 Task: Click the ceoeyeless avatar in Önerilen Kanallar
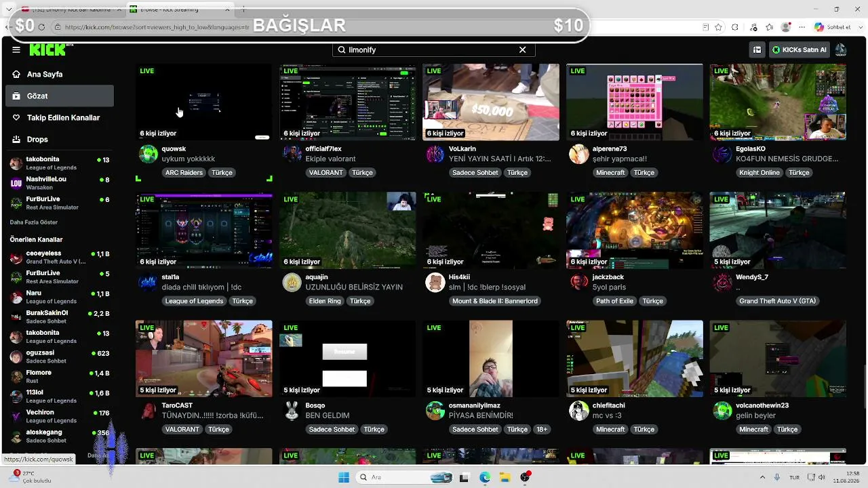point(16,258)
